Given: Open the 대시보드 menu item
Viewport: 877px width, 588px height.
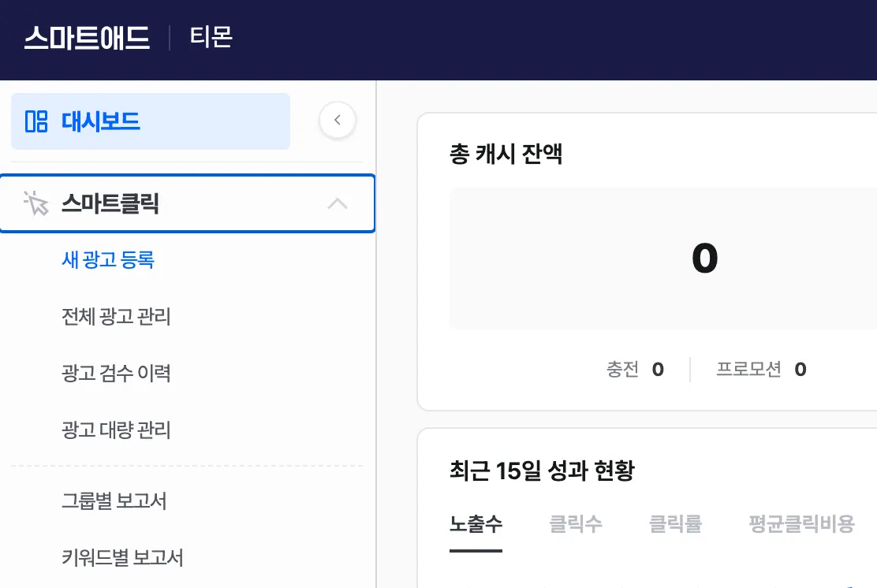Looking at the screenshot, I should point(101,121).
